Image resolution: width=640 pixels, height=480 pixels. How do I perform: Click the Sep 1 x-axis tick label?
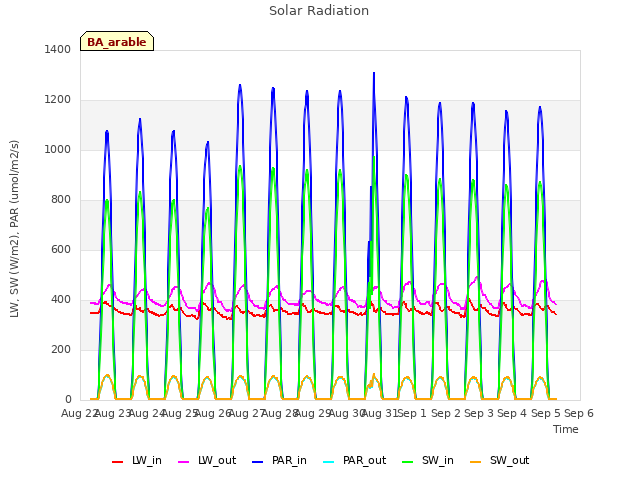[x=412, y=413]
